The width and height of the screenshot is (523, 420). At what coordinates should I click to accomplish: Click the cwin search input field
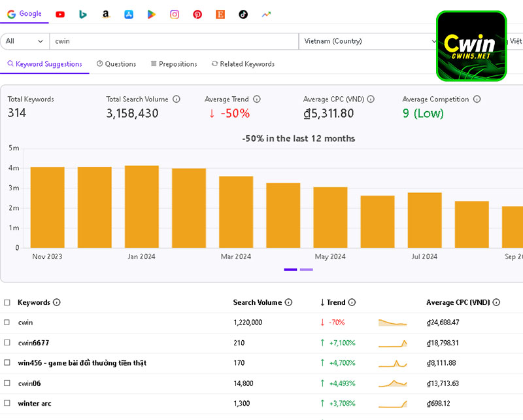174,41
